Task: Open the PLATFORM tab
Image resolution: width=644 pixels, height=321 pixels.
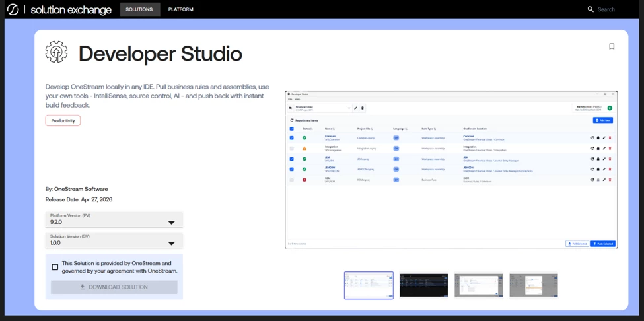Action: pyautogui.click(x=181, y=9)
